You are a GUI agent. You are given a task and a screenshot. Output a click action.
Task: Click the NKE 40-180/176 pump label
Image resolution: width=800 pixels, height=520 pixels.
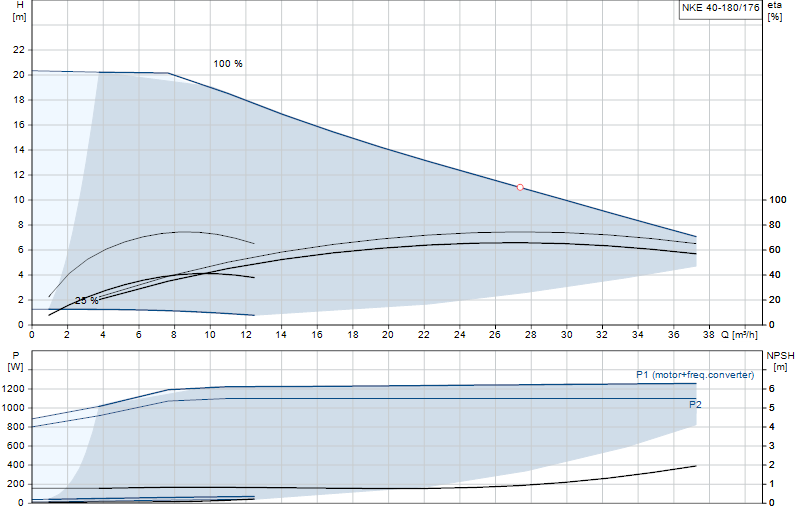(720, 8)
